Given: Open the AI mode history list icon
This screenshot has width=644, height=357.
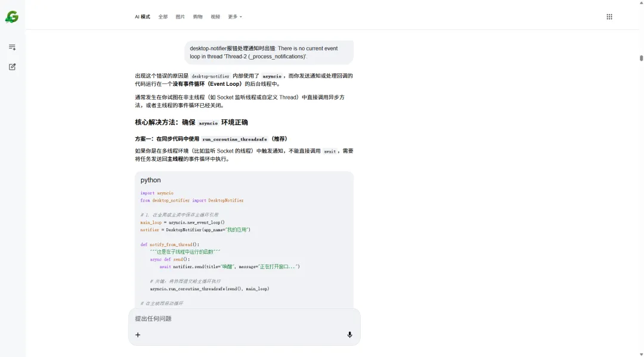Looking at the screenshot, I should 13,47.
